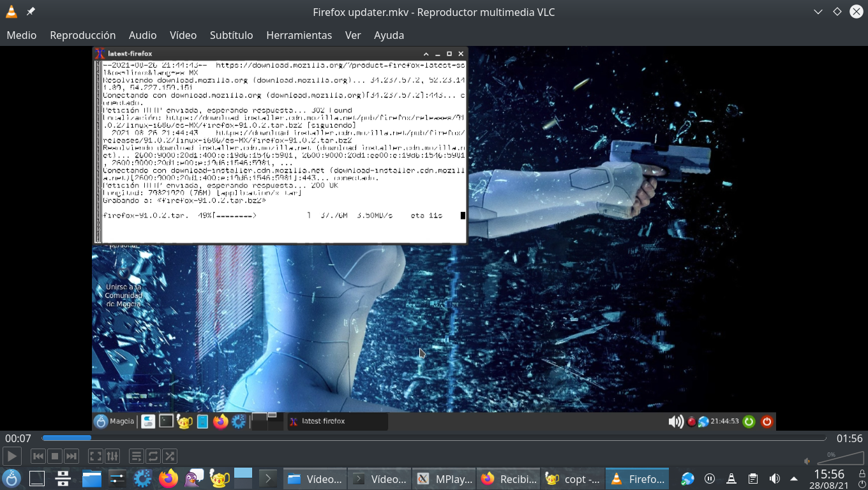This screenshot has height=490, width=868.
Task: Click the show desktop icon in taskbar
Action: click(37, 478)
